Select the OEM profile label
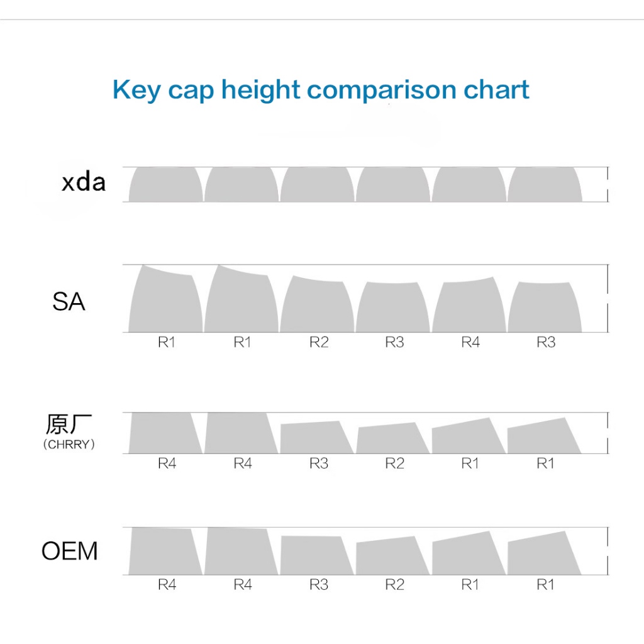Image resolution: width=644 pixels, height=644 pixels. click(x=69, y=551)
